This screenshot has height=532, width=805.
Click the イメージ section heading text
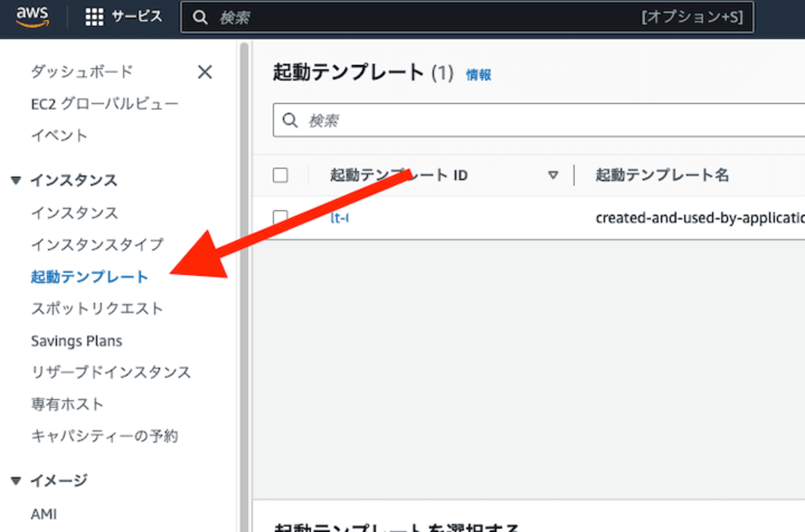(59, 480)
